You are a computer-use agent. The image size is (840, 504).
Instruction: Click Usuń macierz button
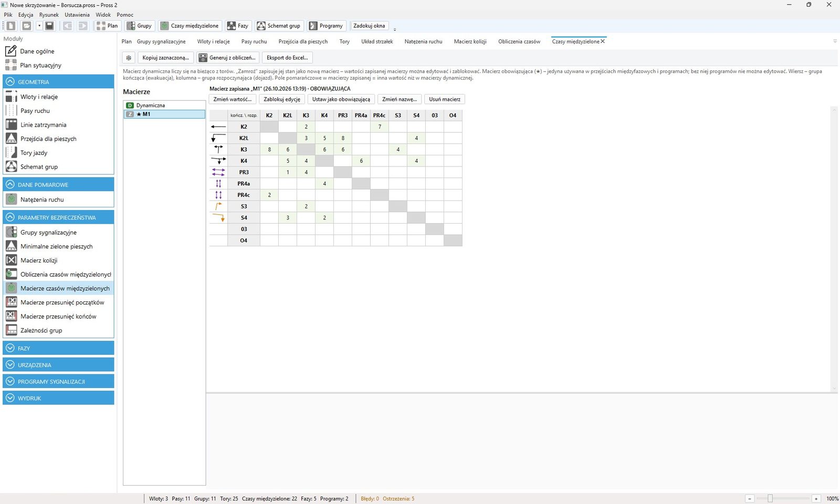[445, 99]
